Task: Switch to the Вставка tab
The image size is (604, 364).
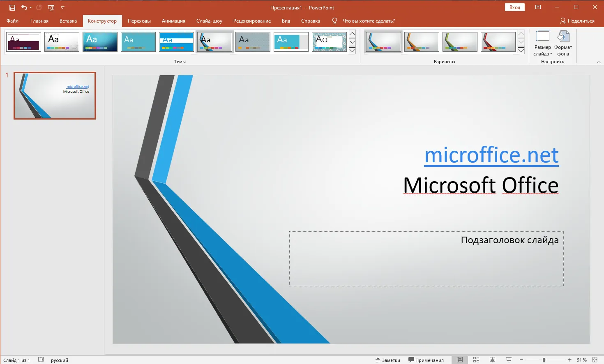Action: [68, 21]
